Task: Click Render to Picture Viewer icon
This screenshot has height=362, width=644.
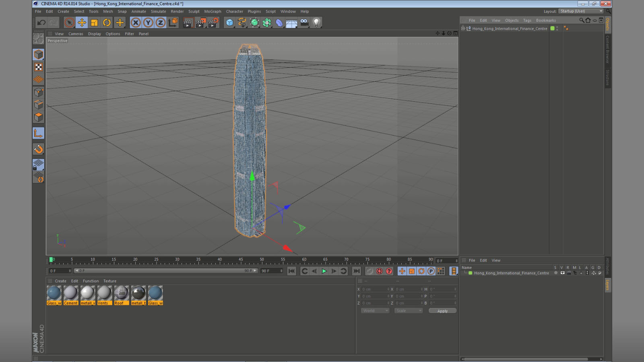Action: coord(200,23)
